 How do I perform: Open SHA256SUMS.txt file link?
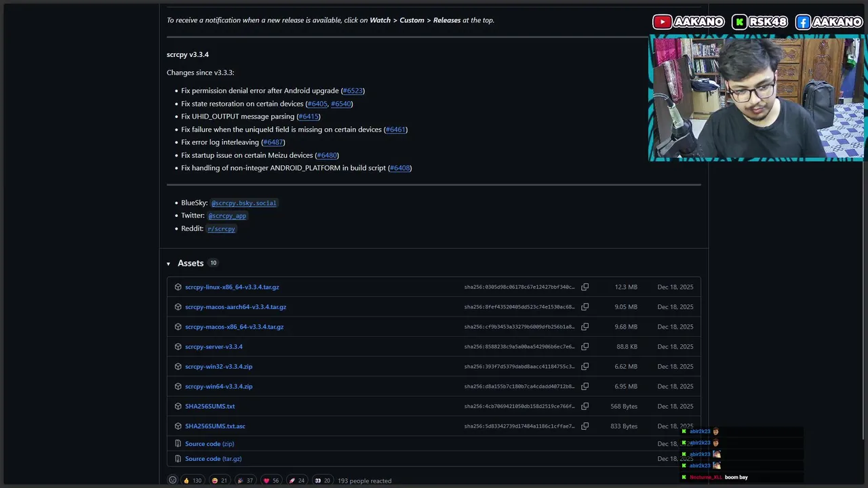[210, 406]
